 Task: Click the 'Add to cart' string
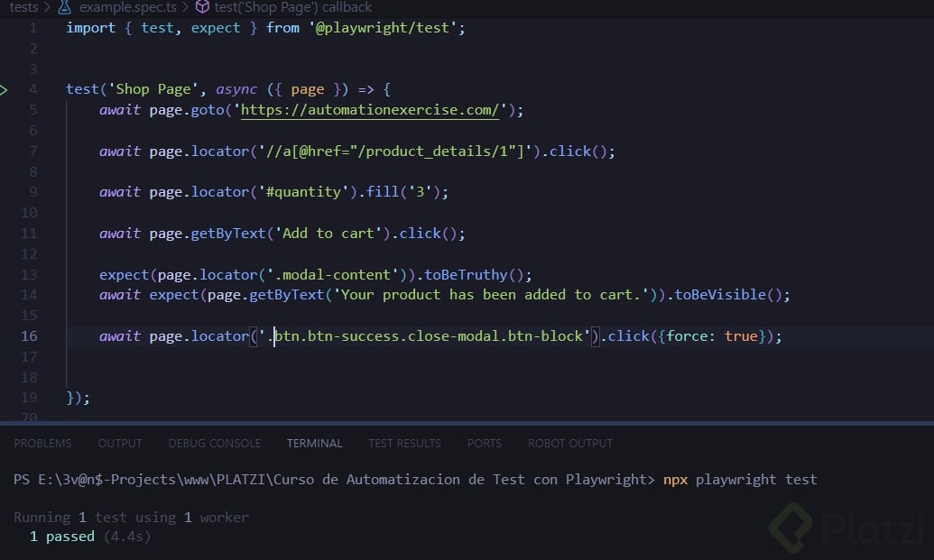328,234
